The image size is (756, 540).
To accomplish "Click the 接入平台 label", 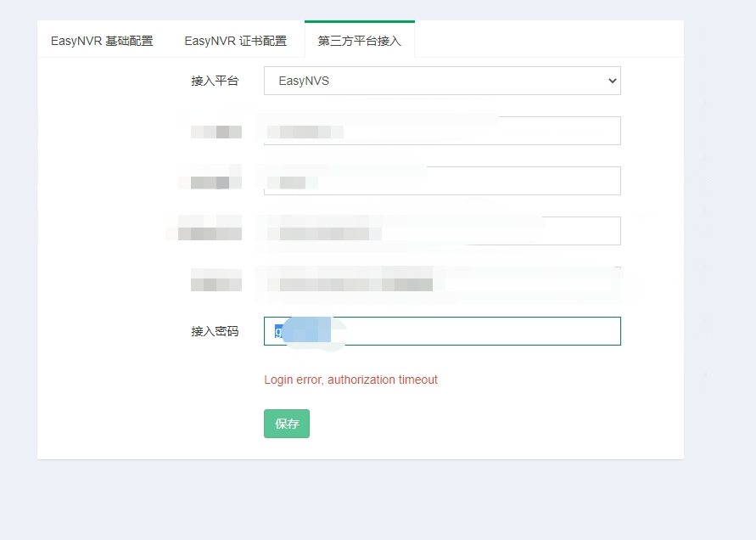I will click(x=215, y=81).
